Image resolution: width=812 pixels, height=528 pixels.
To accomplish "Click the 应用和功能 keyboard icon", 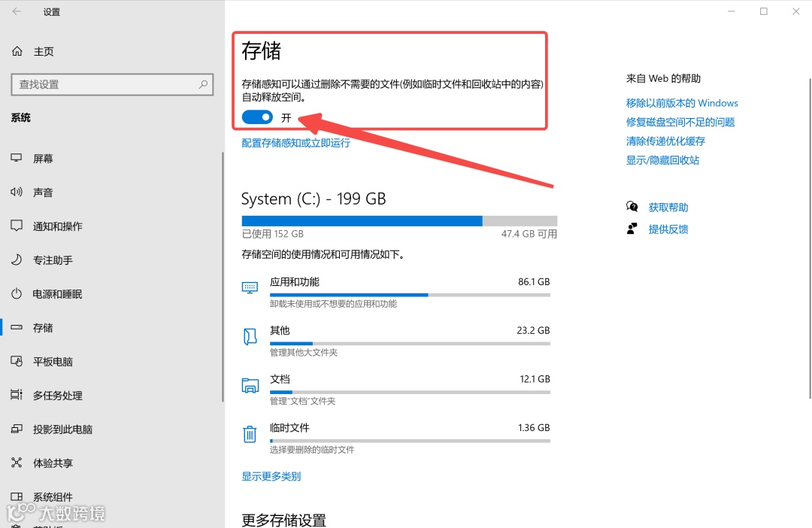I will pyautogui.click(x=250, y=287).
